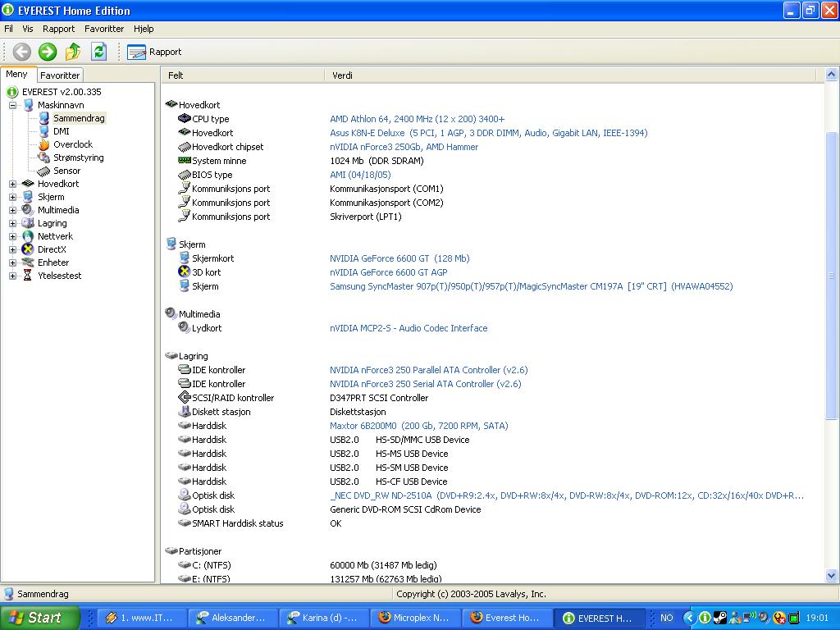This screenshot has height=630, width=840.
Task: Click the Skjermkort monitor icon
Action: point(185,258)
